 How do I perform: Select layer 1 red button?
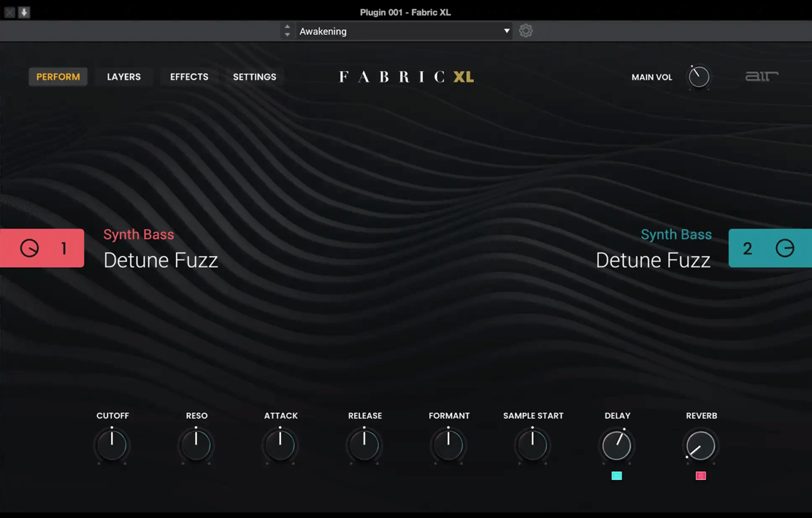[x=42, y=248]
